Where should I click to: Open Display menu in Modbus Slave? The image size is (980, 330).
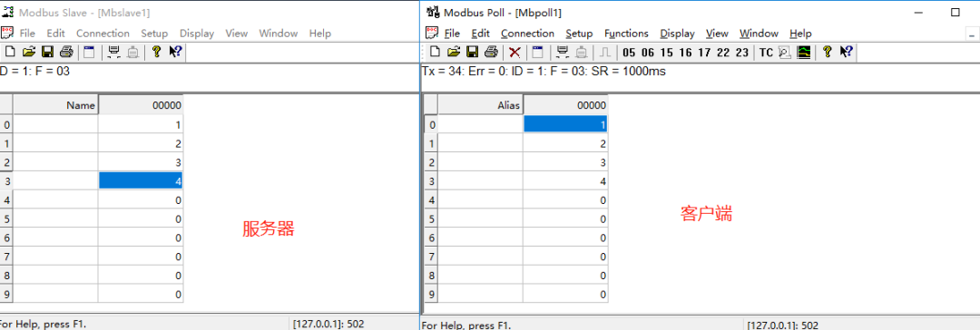click(197, 34)
